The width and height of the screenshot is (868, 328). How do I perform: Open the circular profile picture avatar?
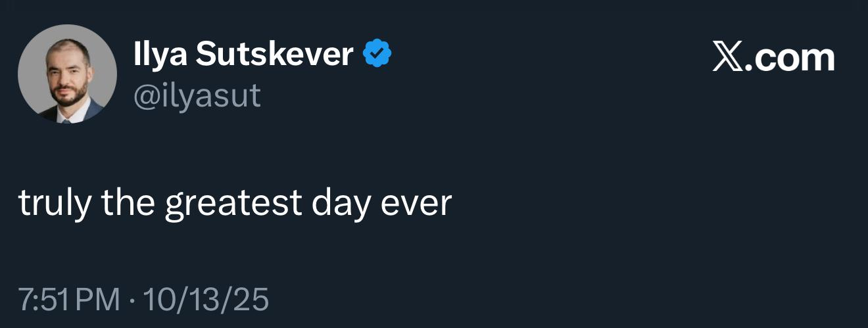(67, 74)
